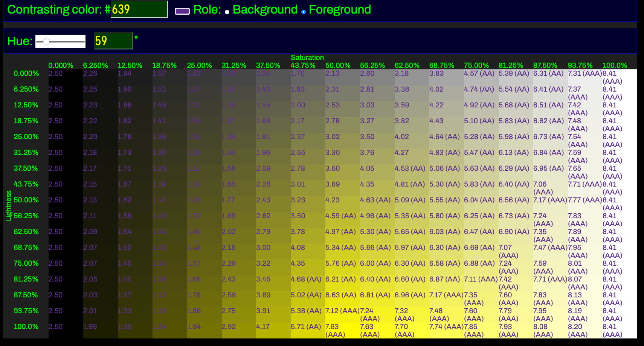The width and height of the screenshot is (644, 346).
Task: Click the 43.75% saturation column header
Action: (304, 65)
